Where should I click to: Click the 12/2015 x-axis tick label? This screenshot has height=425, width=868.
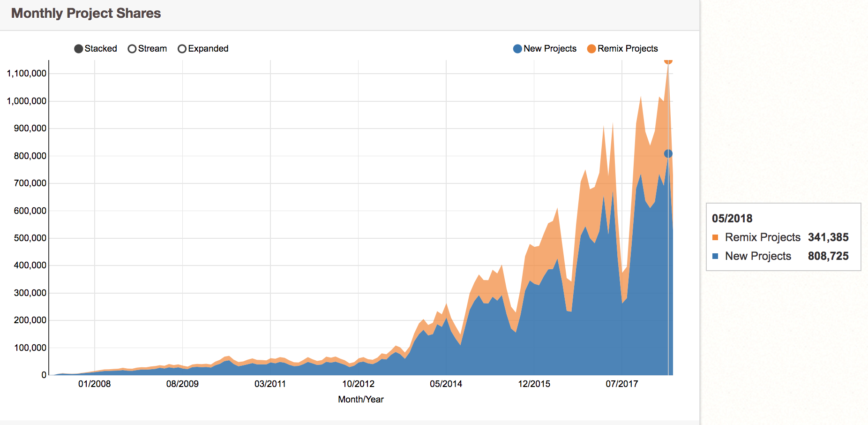[534, 384]
